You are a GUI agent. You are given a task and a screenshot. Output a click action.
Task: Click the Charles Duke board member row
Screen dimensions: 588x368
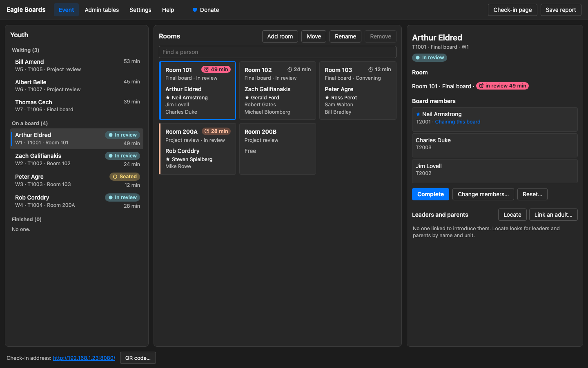click(x=495, y=145)
